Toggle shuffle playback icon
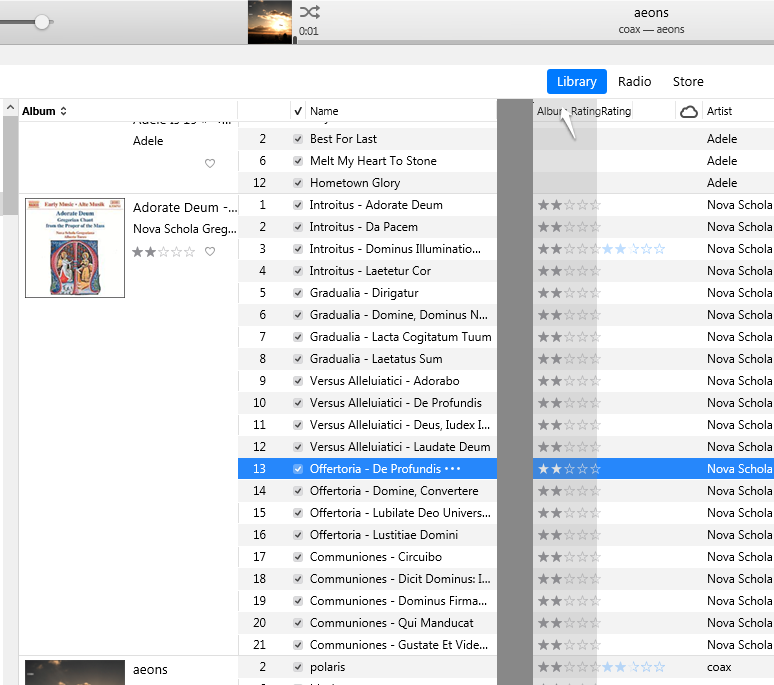 tap(310, 12)
